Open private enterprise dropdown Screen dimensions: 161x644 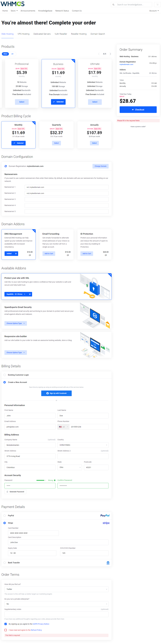pos(56,604)
